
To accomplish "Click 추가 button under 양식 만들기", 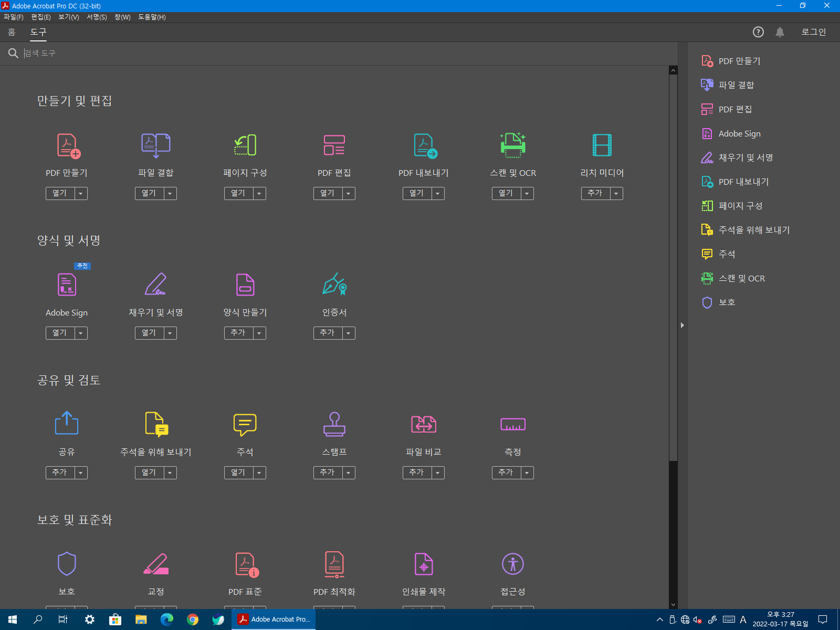I will pos(238,333).
